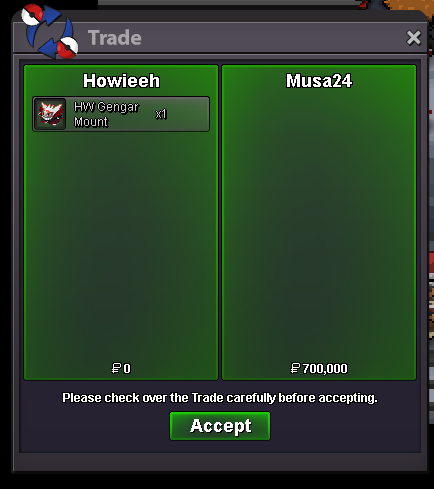Click the HW Gengar Mount name text
Screen dimensions: 434x489
pos(106,114)
